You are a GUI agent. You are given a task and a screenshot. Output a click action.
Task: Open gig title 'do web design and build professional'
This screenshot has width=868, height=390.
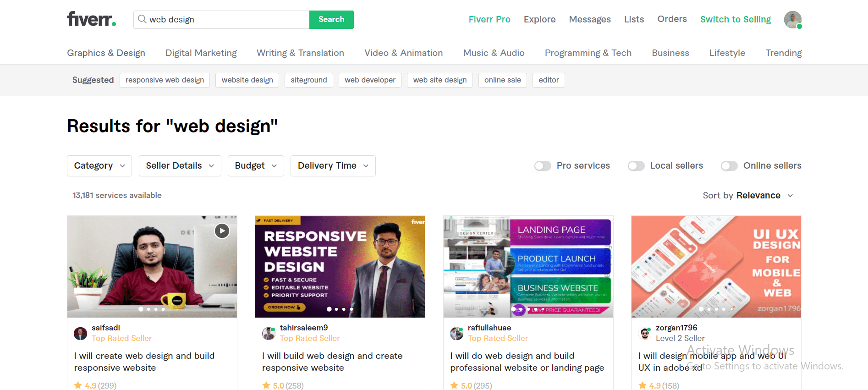(x=527, y=362)
